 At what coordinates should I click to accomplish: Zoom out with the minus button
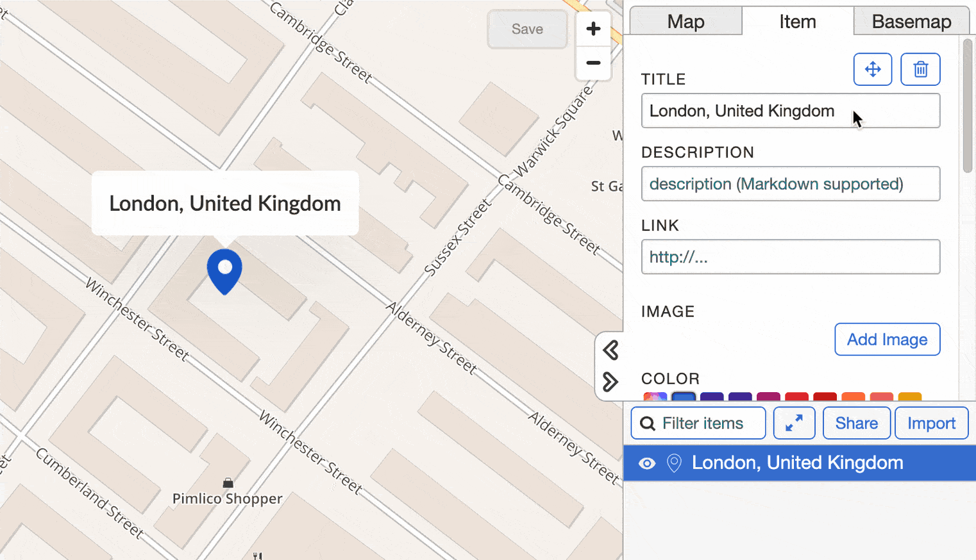[x=593, y=63]
